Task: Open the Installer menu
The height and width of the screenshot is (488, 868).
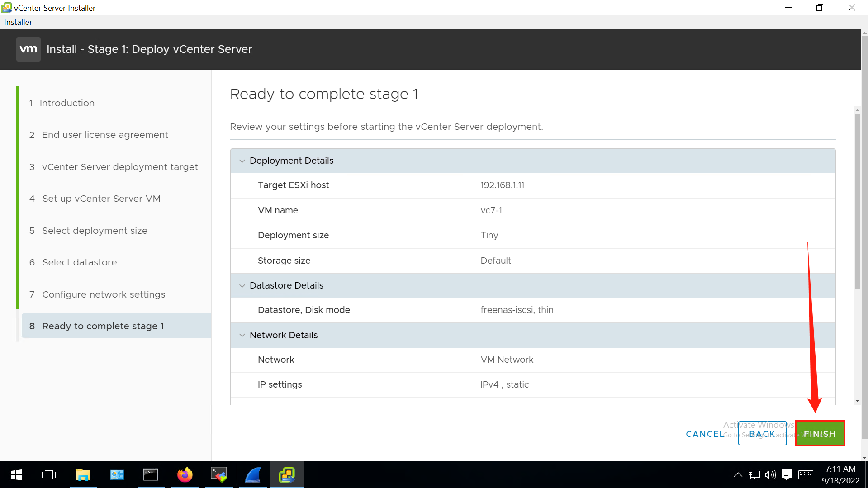Action: click(18, 22)
